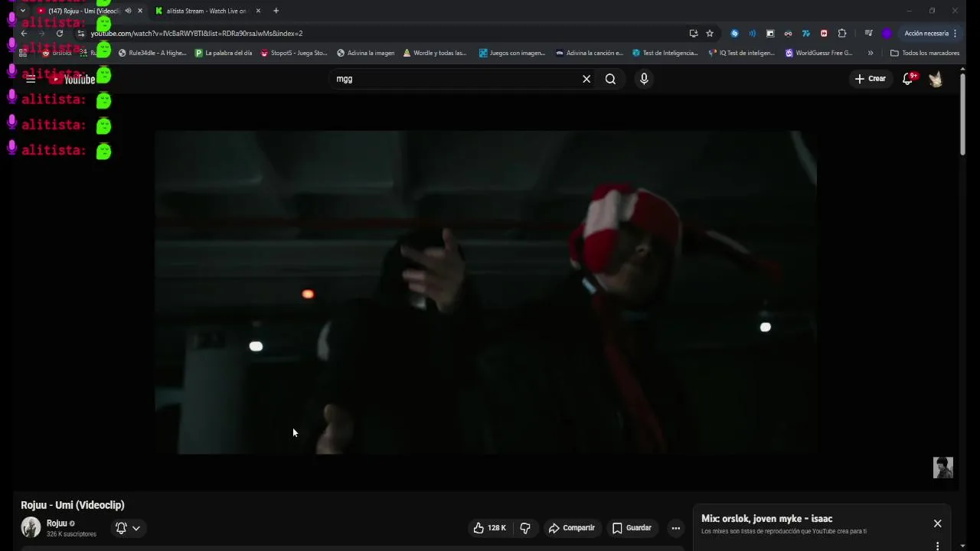Screen dimensions: 980x551
Task: Open the Extensions puzzle piece menu
Action: pos(842,34)
